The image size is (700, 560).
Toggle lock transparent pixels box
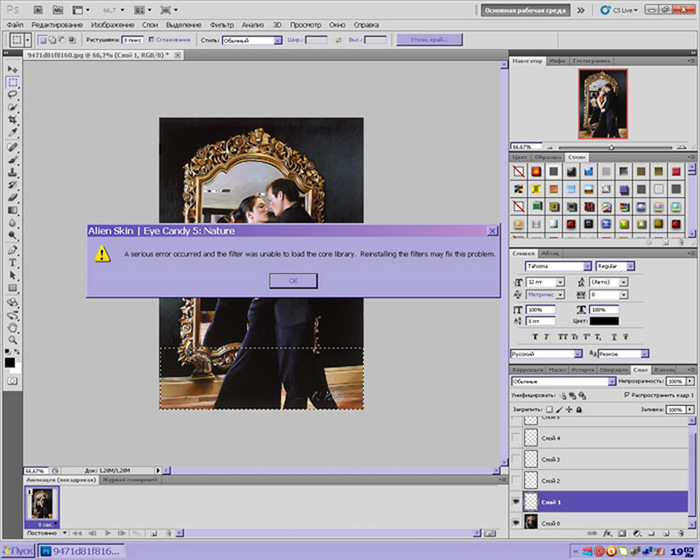[550, 410]
